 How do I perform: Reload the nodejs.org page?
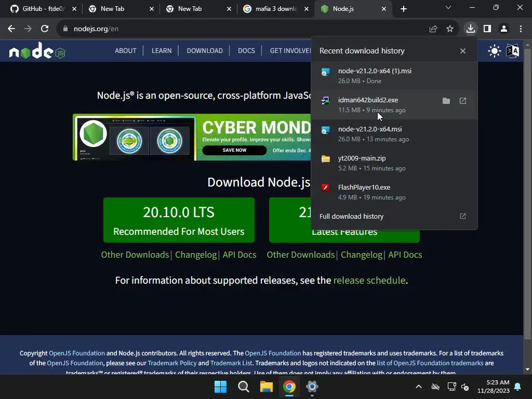(45, 29)
